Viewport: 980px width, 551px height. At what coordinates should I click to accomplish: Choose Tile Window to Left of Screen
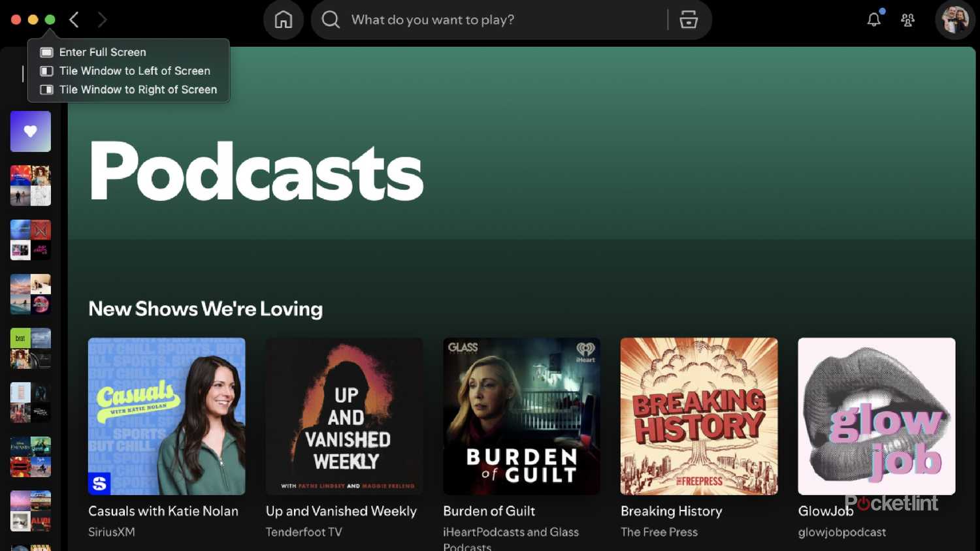(x=134, y=71)
